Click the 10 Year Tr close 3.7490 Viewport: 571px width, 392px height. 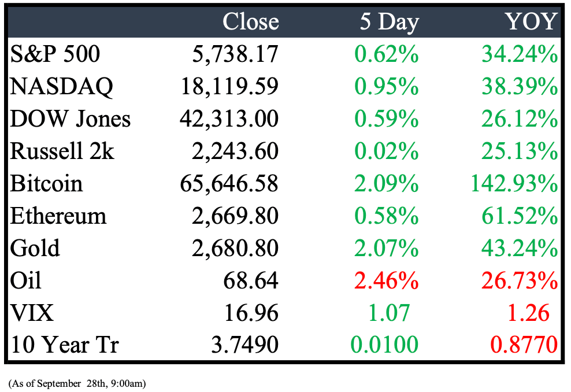pos(244,345)
